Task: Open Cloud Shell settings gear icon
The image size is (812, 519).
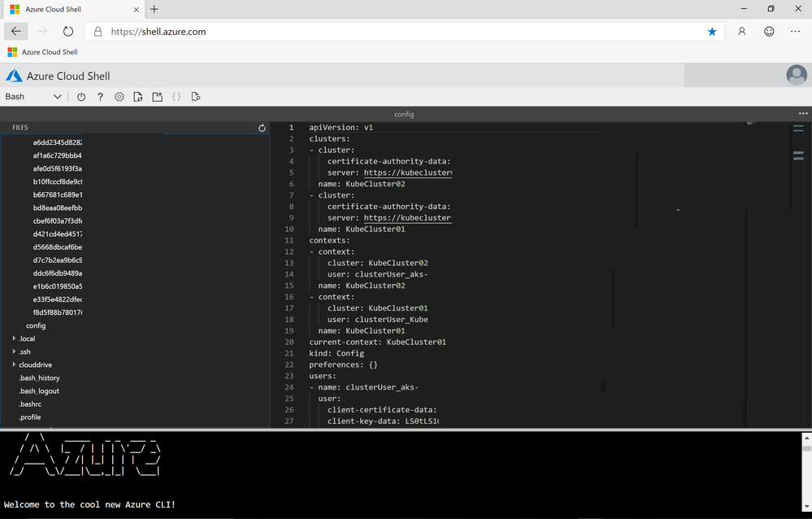Action: click(x=119, y=97)
